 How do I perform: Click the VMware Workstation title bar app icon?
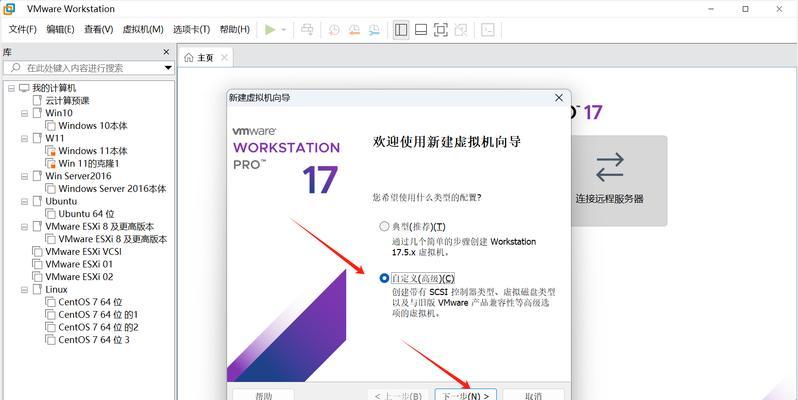(x=9, y=9)
